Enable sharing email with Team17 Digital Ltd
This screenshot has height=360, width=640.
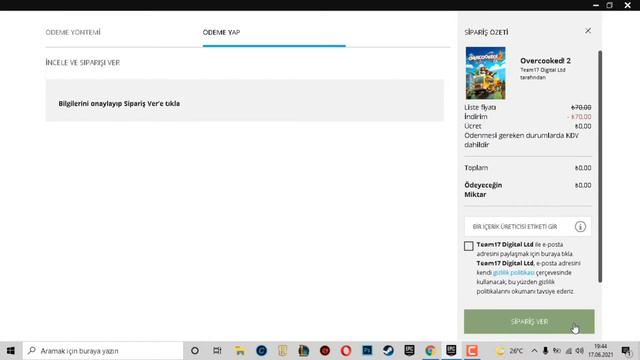469,246
